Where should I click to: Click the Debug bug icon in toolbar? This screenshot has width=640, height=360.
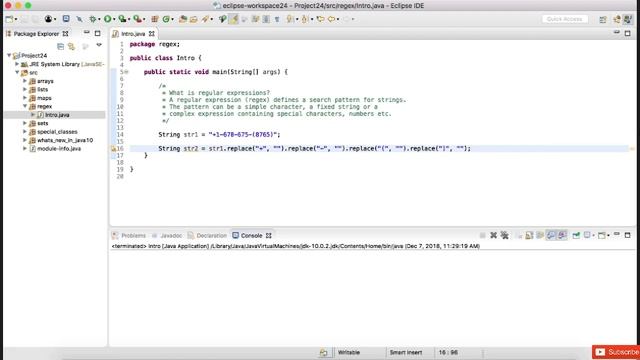pyautogui.click(x=93, y=19)
